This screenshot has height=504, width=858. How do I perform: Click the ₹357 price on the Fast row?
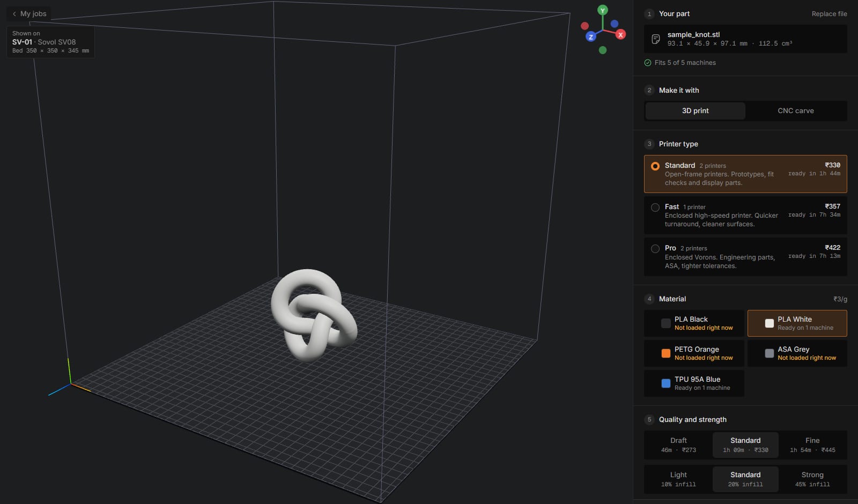point(833,206)
